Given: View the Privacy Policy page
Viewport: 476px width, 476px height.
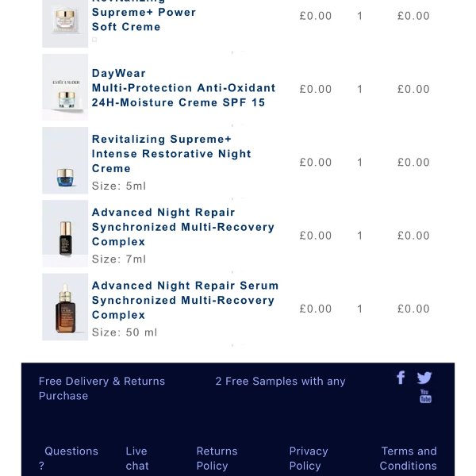Looking at the screenshot, I should 308,458.
